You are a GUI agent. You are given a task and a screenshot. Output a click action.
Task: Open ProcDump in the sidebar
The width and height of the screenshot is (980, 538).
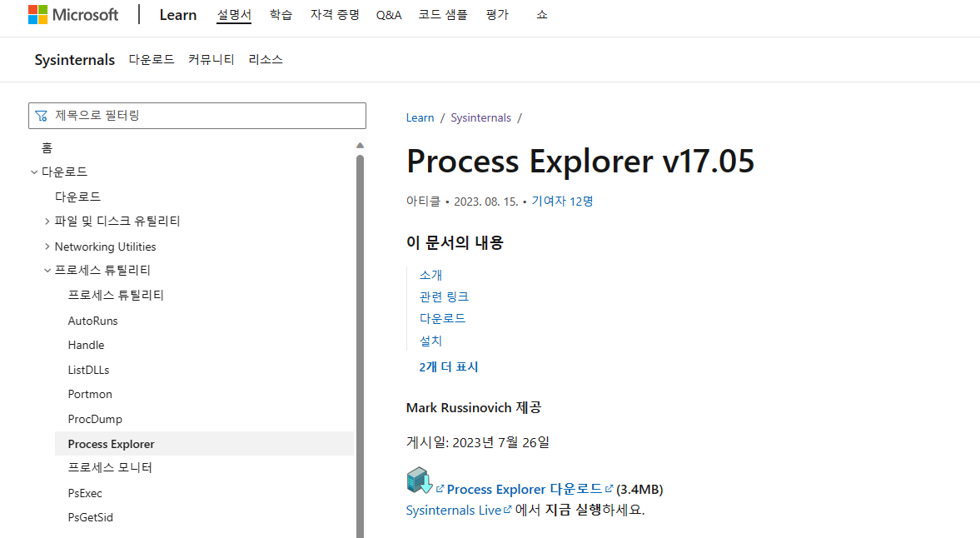tap(95, 419)
